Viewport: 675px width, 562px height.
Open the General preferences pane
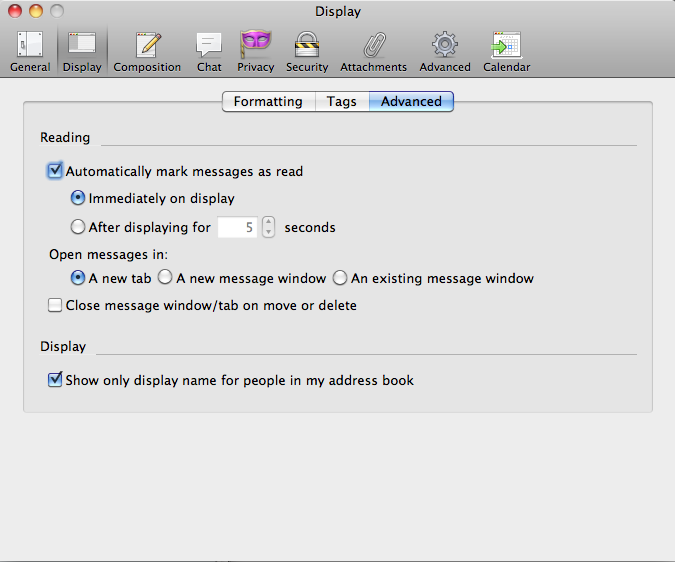30,52
